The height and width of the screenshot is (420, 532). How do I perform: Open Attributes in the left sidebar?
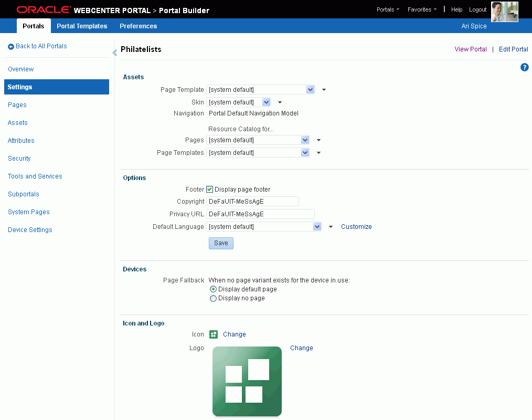(x=21, y=140)
